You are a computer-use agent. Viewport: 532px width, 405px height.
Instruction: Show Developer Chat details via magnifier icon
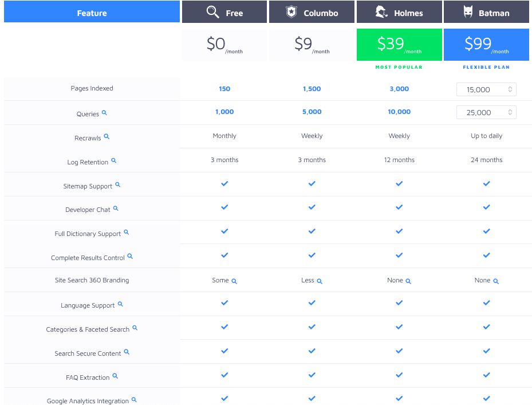(x=116, y=209)
